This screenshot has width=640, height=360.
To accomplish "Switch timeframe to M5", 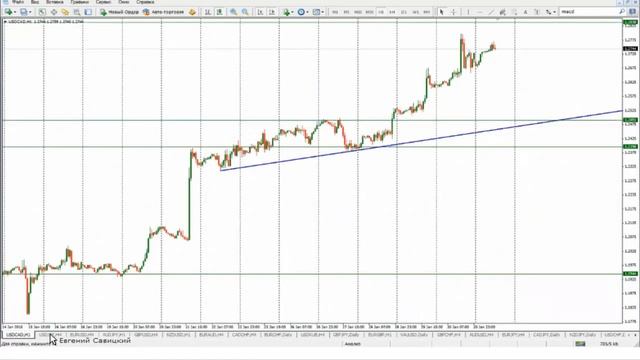I will pyautogui.click(x=347, y=12).
